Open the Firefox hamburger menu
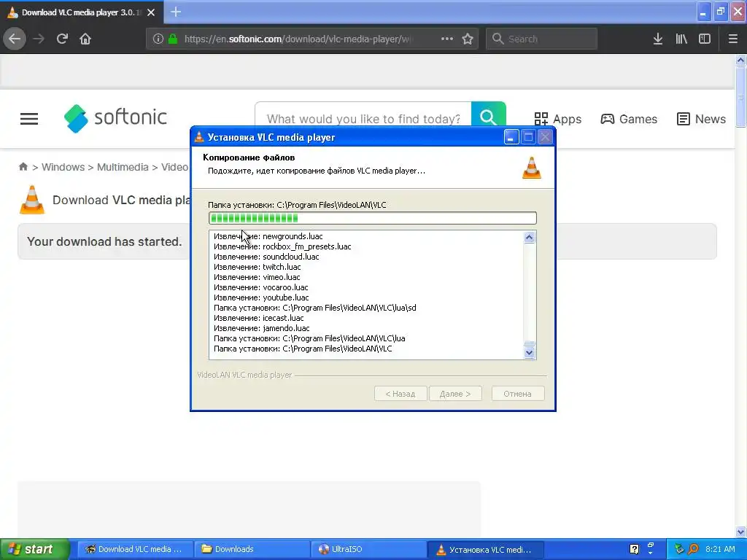Viewport: 747px width, 560px height. (732, 39)
